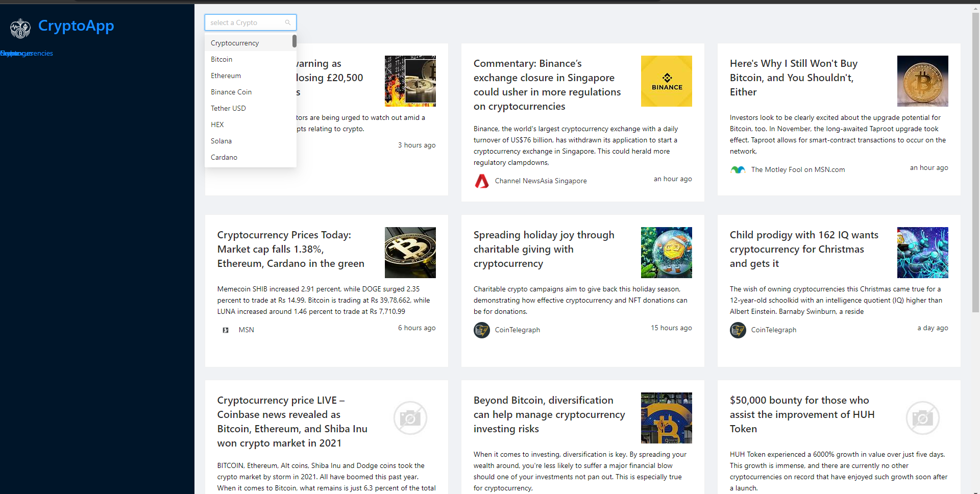The image size is (980, 494).
Task: Click the yellow Binance logo thumbnail
Action: tap(667, 81)
